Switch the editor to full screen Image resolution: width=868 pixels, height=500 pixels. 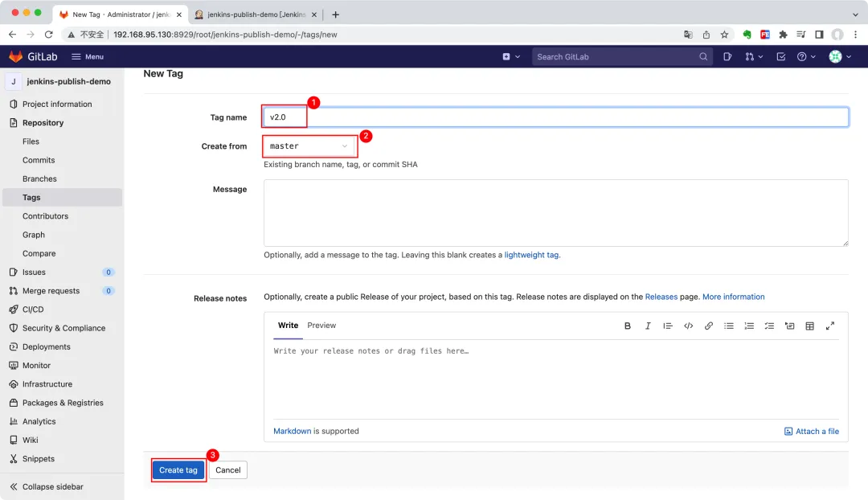coord(829,326)
